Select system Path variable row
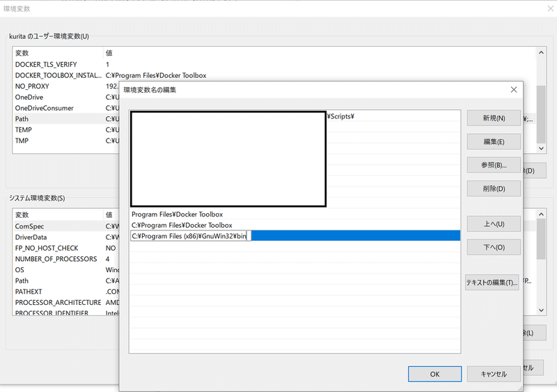 pyautogui.click(x=67, y=281)
